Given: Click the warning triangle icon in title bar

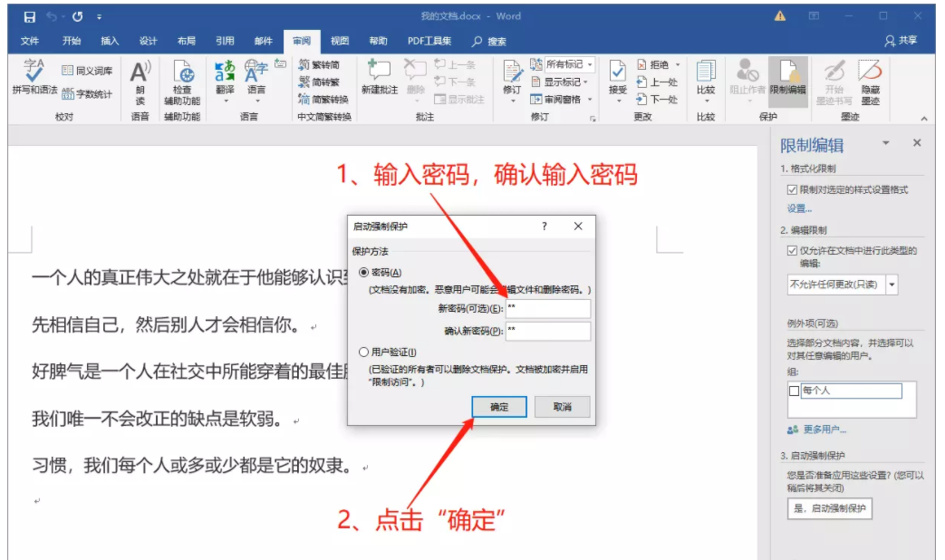Looking at the screenshot, I should 780,16.
